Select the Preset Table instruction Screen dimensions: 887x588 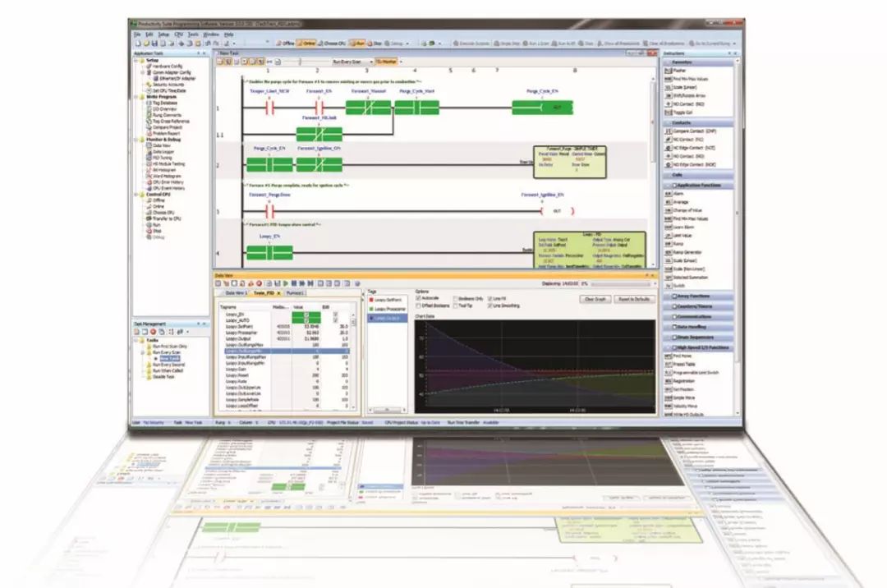click(x=680, y=364)
